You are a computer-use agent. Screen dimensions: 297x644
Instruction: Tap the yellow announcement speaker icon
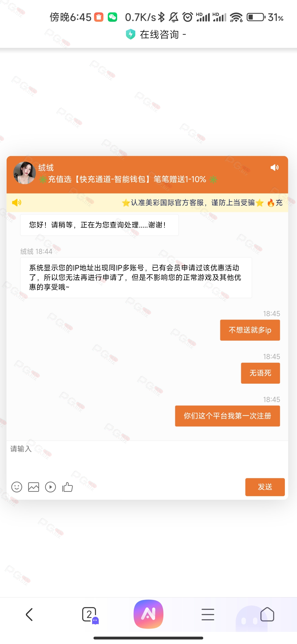click(x=16, y=203)
